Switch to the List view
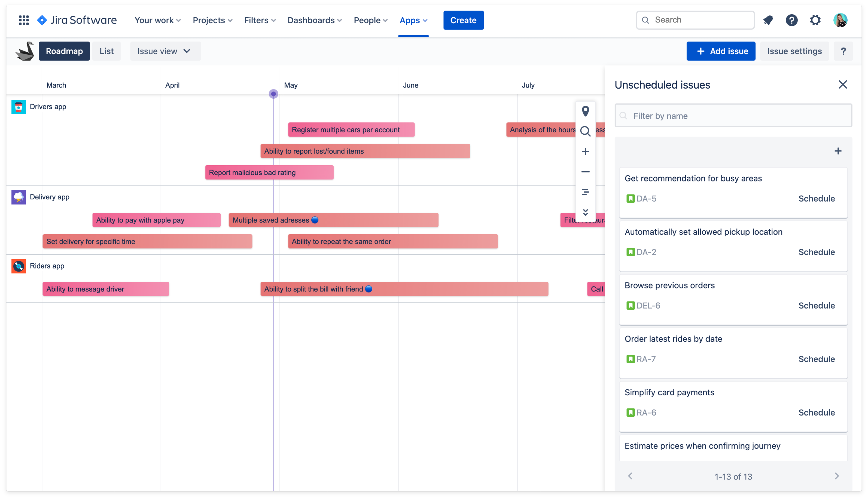Image resolution: width=868 pixels, height=499 pixels. [106, 51]
